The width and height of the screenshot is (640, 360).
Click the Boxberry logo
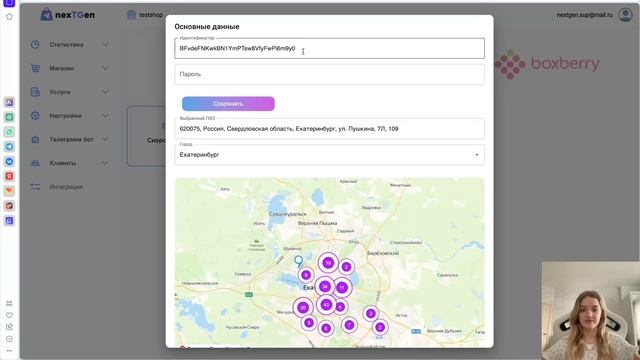(547, 64)
